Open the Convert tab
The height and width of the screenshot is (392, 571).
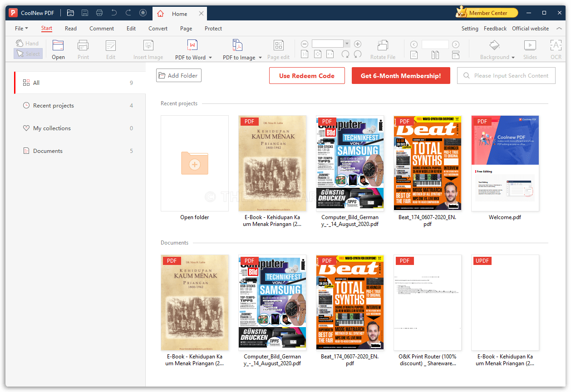click(x=158, y=29)
